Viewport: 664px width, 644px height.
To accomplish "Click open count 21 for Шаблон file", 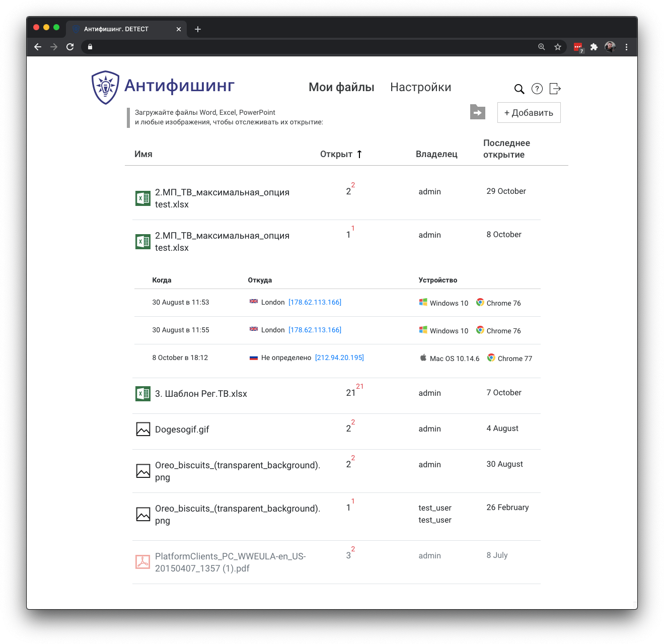I will tap(351, 393).
